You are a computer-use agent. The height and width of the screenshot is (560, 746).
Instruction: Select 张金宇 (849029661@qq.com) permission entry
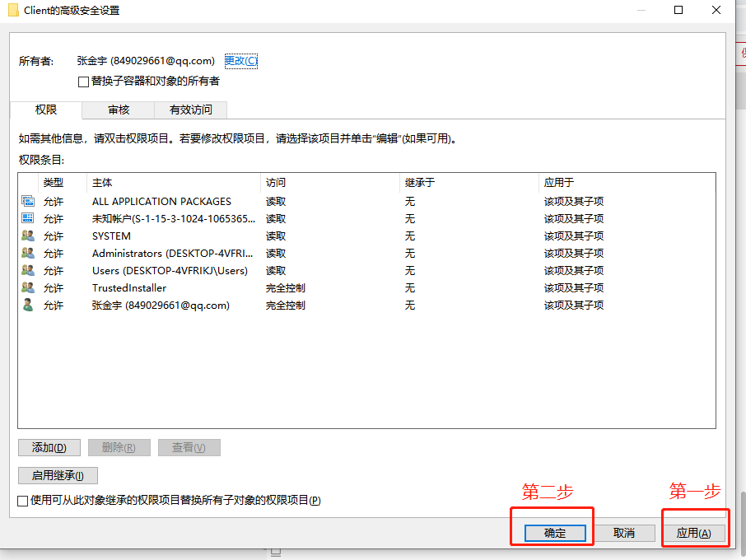pos(366,305)
